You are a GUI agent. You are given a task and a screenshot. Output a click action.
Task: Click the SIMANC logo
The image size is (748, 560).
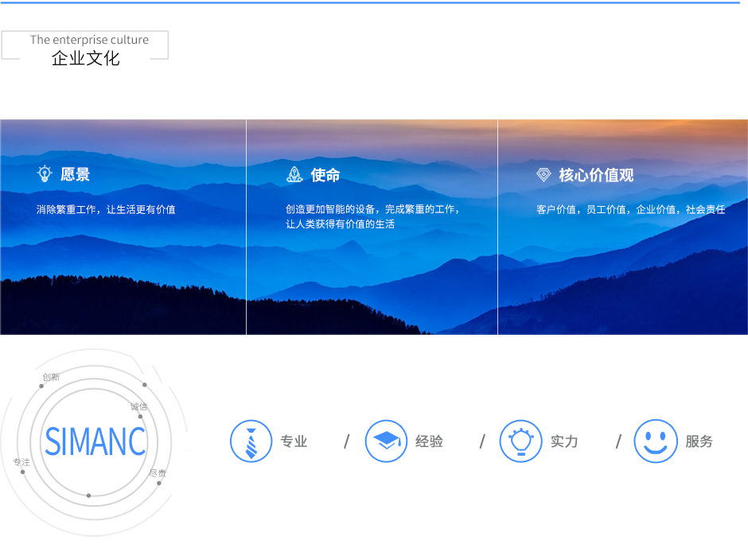[95, 441]
